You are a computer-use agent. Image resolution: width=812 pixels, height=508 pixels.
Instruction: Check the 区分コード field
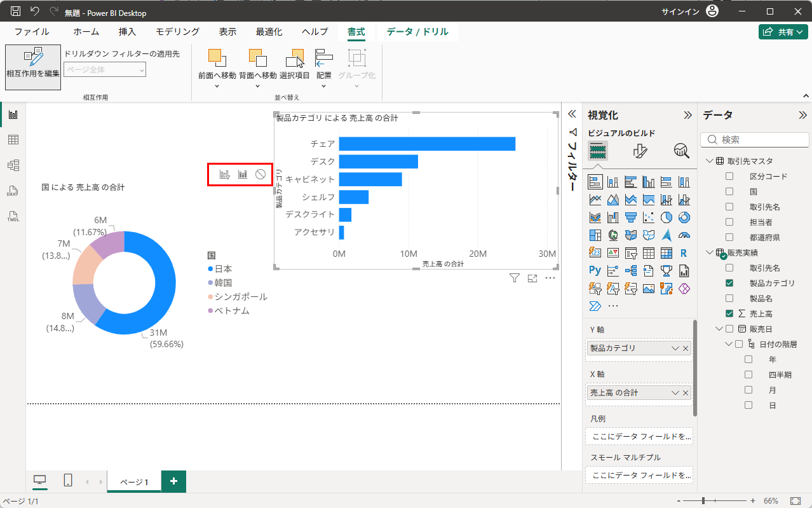click(729, 176)
